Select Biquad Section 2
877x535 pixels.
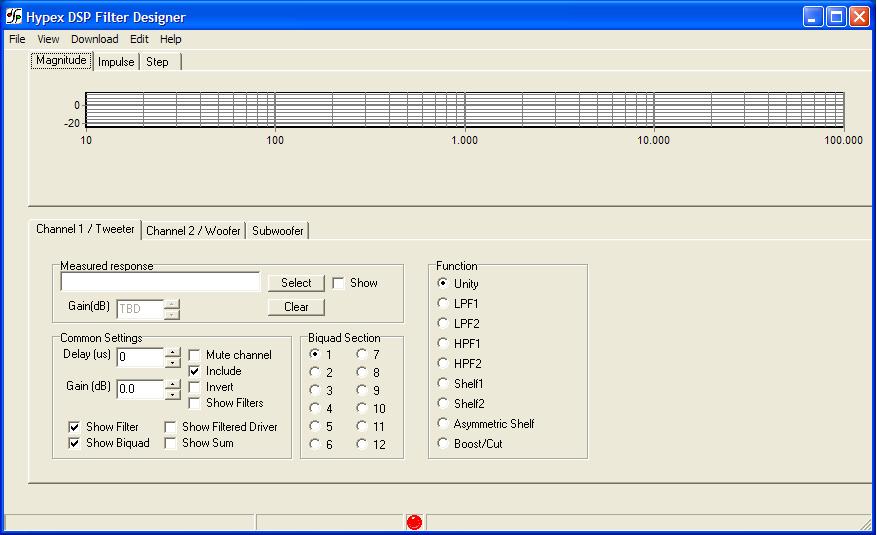tap(315, 372)
